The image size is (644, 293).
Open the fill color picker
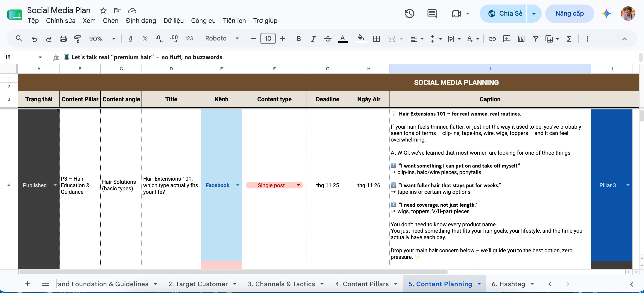[x=361, y=39]
